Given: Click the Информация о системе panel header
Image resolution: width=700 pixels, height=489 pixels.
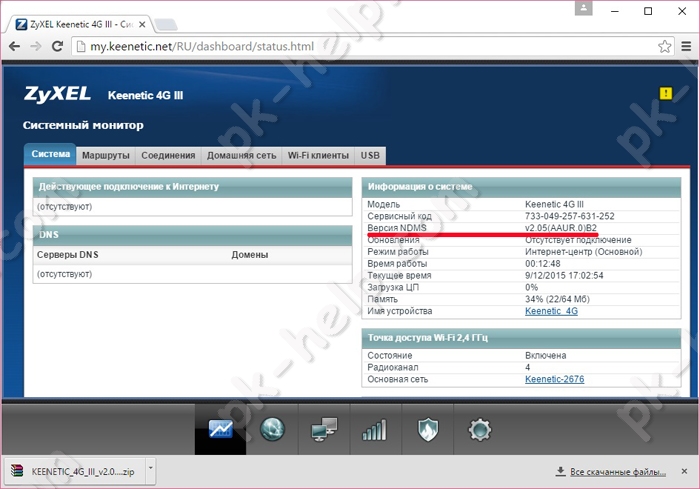Looking at the screenshot, I should pyautogui.click(x=521, y=187).
